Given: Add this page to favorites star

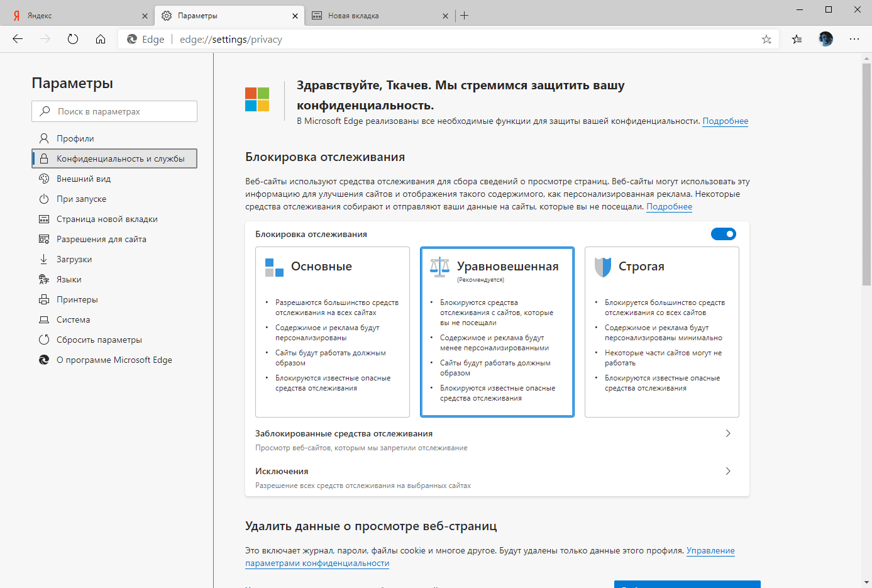Looking at the screenshot, I should (x=766, y=39).
